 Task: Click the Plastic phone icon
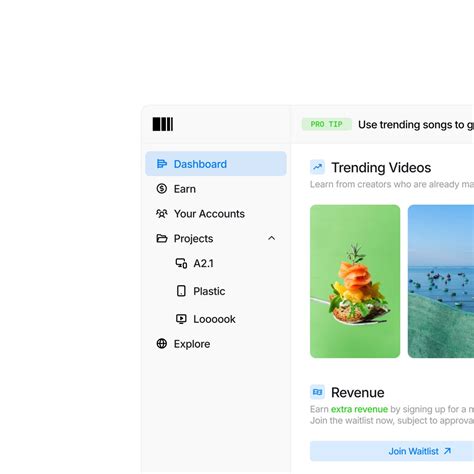181,291
